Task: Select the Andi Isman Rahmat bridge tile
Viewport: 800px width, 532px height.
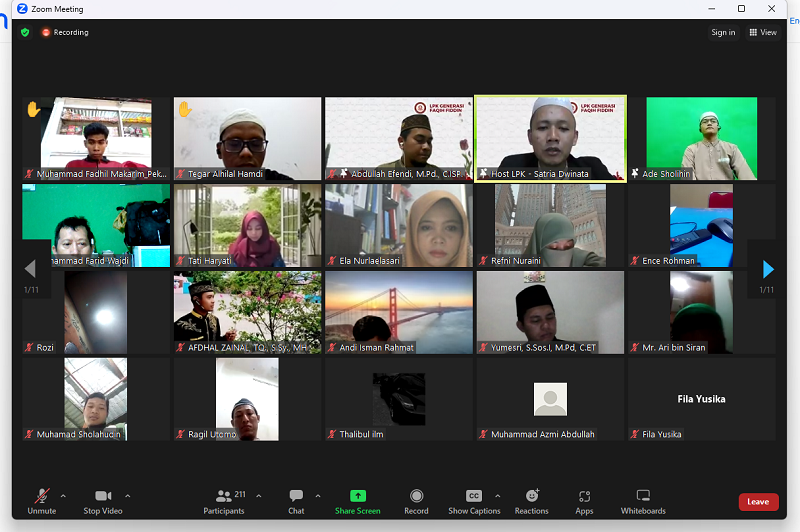Action: click(399, 312)
